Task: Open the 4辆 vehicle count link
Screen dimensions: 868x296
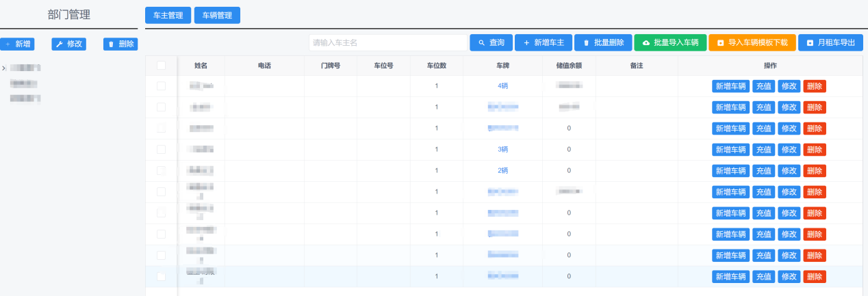Action: pyautogui.click(x=503, y=86)
